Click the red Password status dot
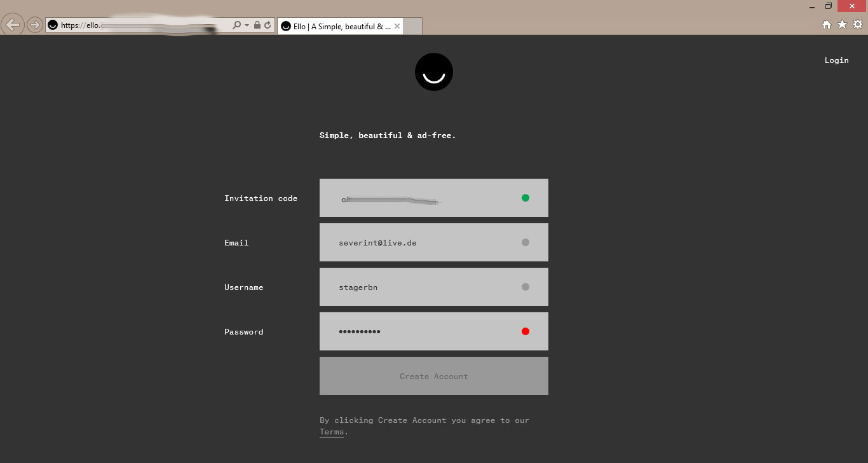Image resolution: width=868 pixels, height=463 pixels. click(x=526, y=331)
